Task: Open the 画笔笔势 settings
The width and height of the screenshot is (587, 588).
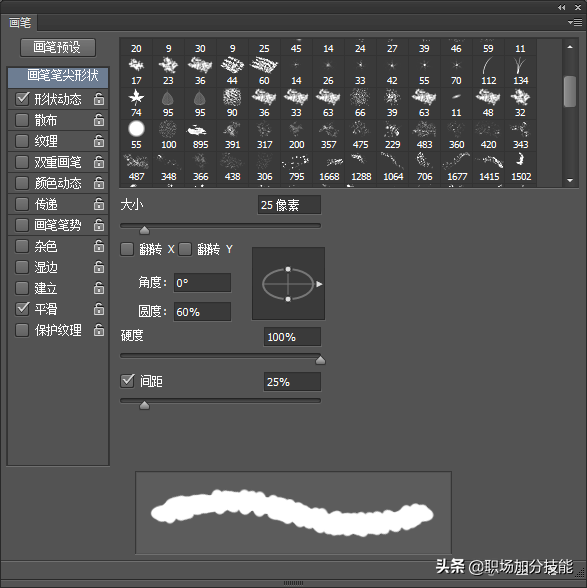Action: [58, 225]
